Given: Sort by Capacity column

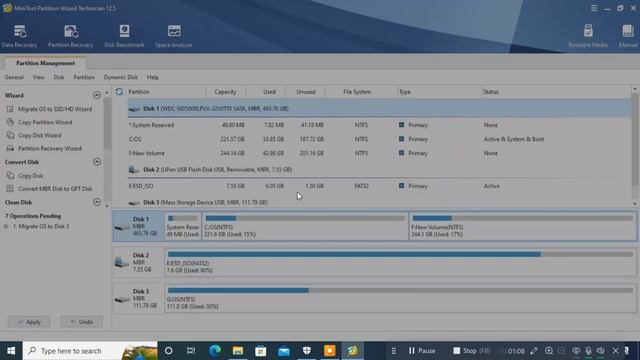Looking at the screenshot, I should coord(225,92).
